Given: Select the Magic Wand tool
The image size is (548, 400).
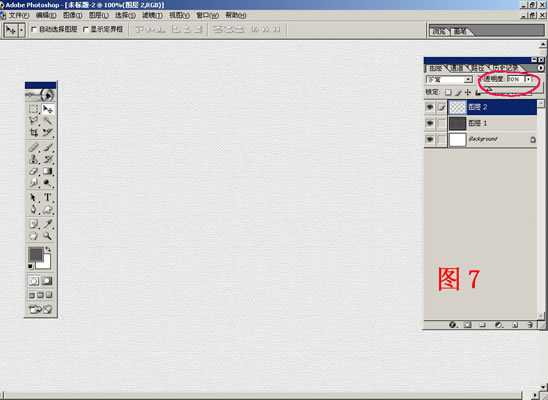Looking at the screenshot, I should (47, 121).
